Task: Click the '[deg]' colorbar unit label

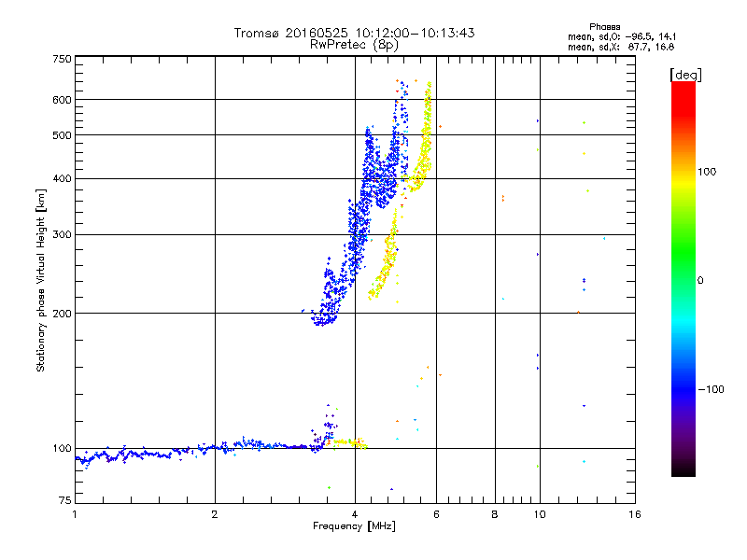Action: coord(685,75)
